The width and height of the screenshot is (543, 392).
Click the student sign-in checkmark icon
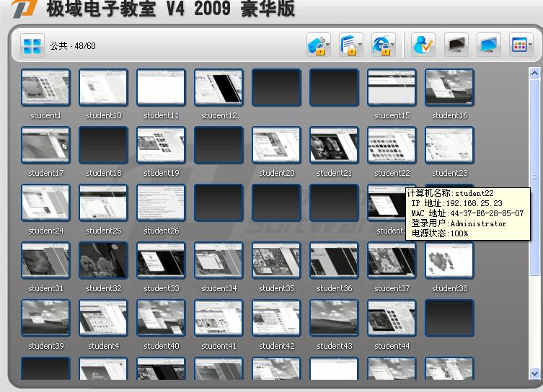pyautogui.click(x=423, y=45)
